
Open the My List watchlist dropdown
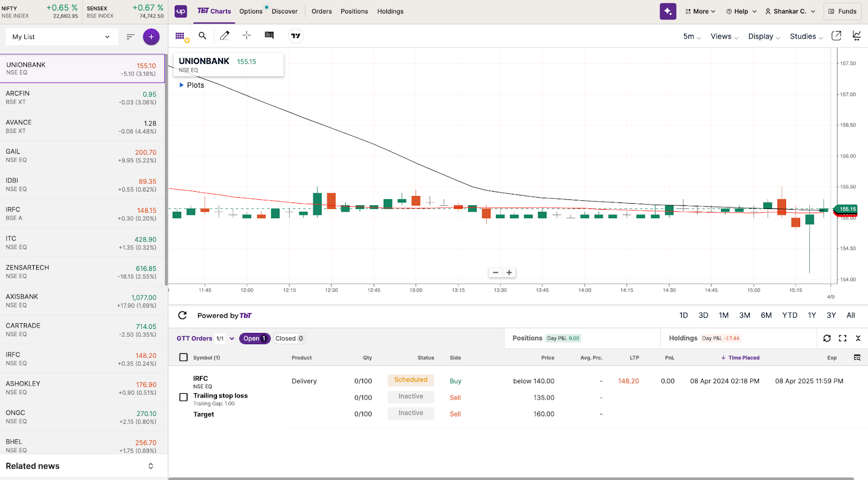61,37
